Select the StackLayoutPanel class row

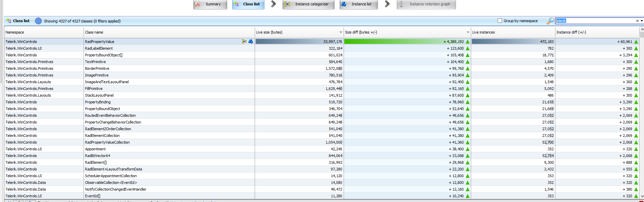click(321, 95)
